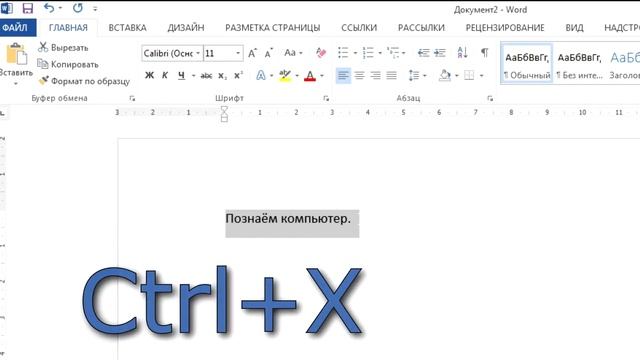Open the РАЗМЕТКА СТРАНИЦЫ tab
This screenshot has height=360, width=640.
pos(273,28)
